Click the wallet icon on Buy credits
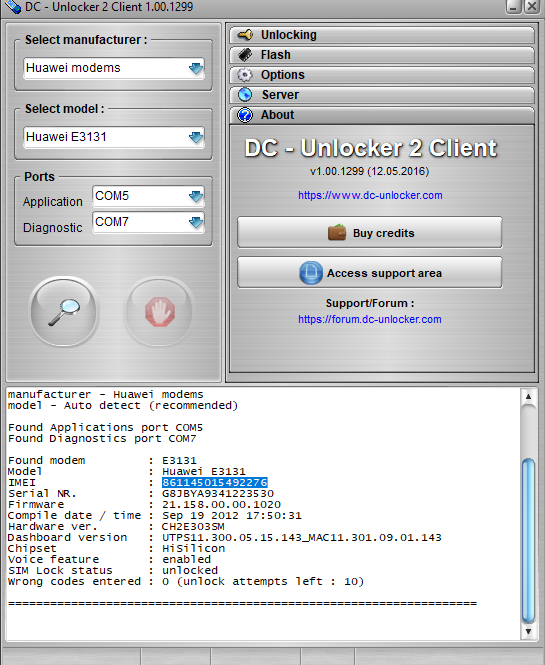 coord(337,232)
